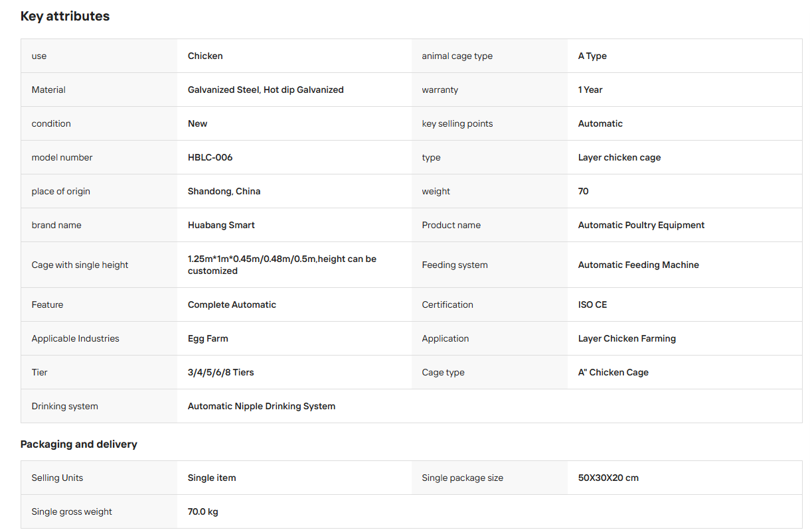Click the Layer Chicken Farming application value
This screenshot has width=810, height=532.
point(627,338)
